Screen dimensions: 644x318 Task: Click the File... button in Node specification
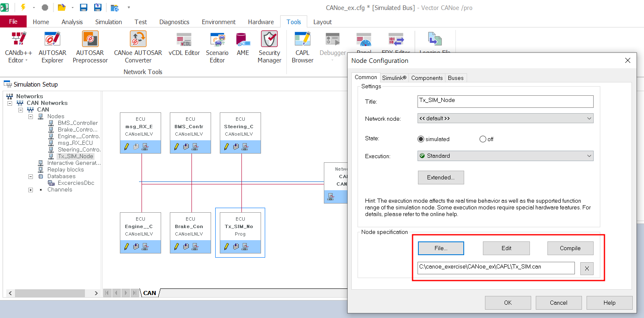tap(441, 248)
